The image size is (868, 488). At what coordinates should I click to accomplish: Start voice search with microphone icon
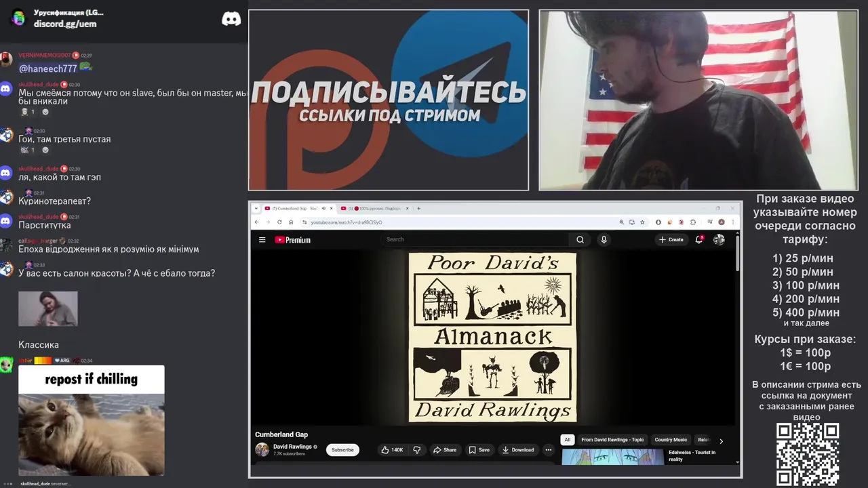[604, 239]
